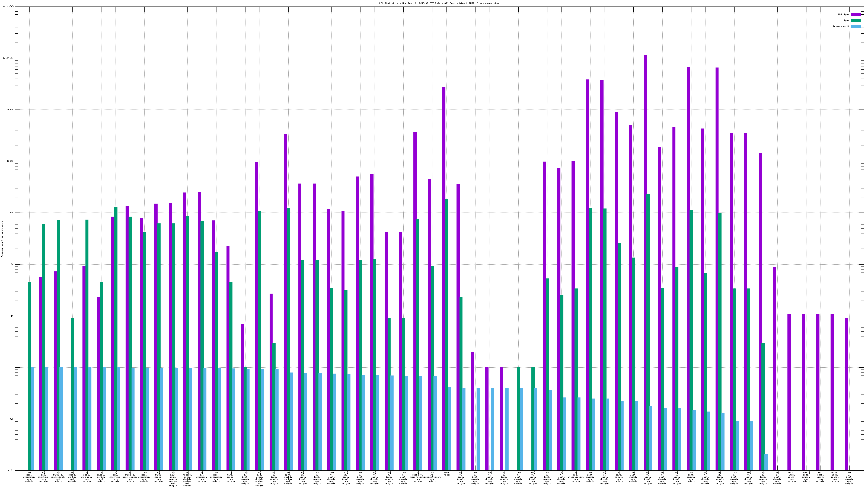868x488 pixels.
Task: Click the green Spam legend swatch
Action: tap(856, 21)
